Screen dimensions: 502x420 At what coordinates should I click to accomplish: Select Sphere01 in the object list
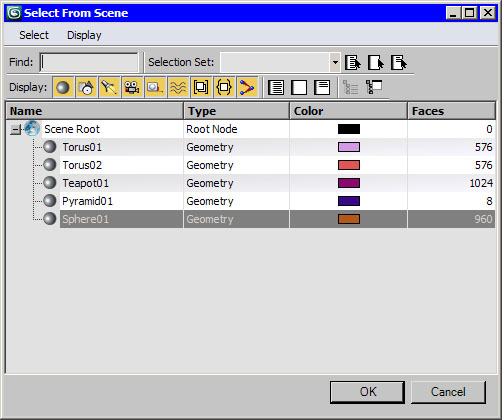click(x=86, y=219)
